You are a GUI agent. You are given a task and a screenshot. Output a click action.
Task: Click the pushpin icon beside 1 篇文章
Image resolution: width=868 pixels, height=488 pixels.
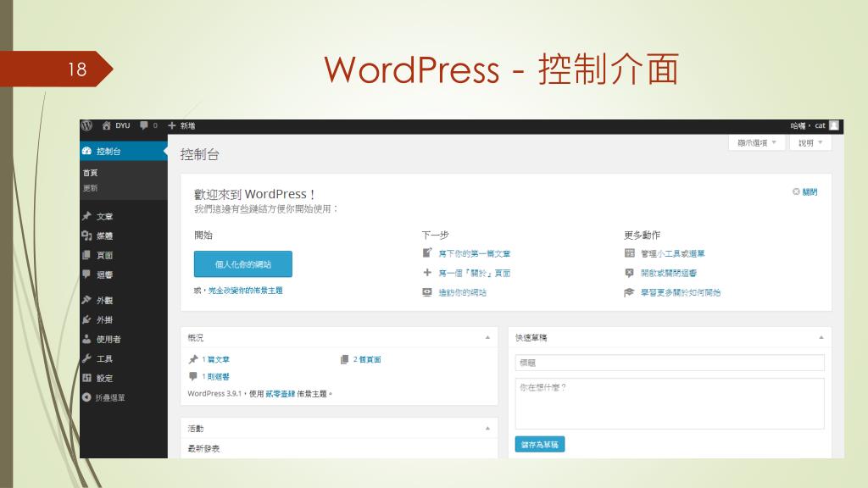click(x=193, y=359)
